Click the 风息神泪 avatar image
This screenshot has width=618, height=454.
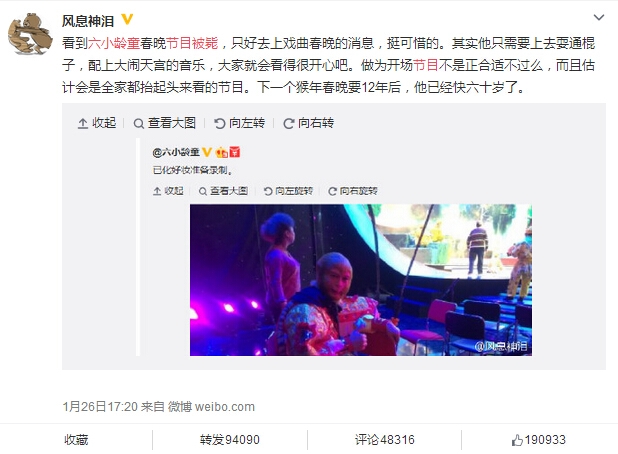[x=30, y=34]
